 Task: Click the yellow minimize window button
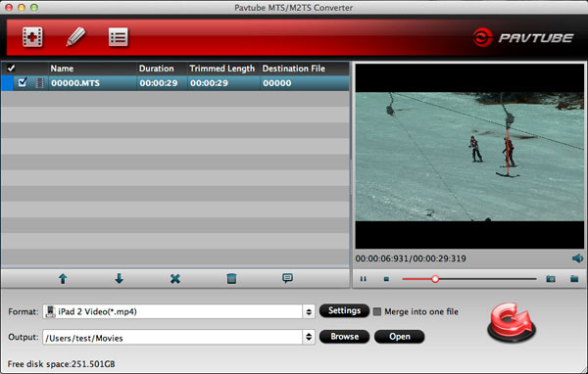coord(22,7)
